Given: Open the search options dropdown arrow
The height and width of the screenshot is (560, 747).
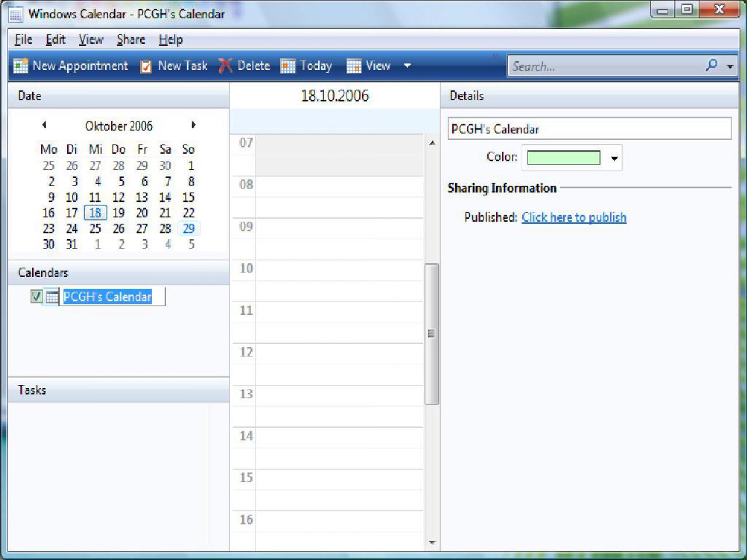Looking at the screenshot, I should point(729,66).
